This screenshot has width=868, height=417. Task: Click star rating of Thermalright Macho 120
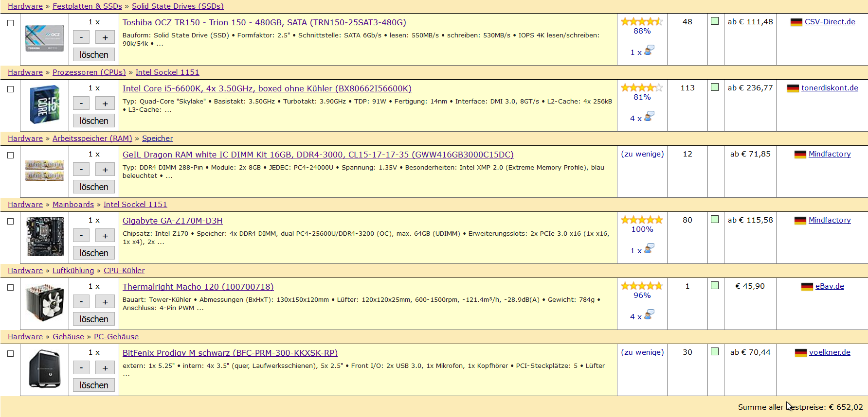642,286
